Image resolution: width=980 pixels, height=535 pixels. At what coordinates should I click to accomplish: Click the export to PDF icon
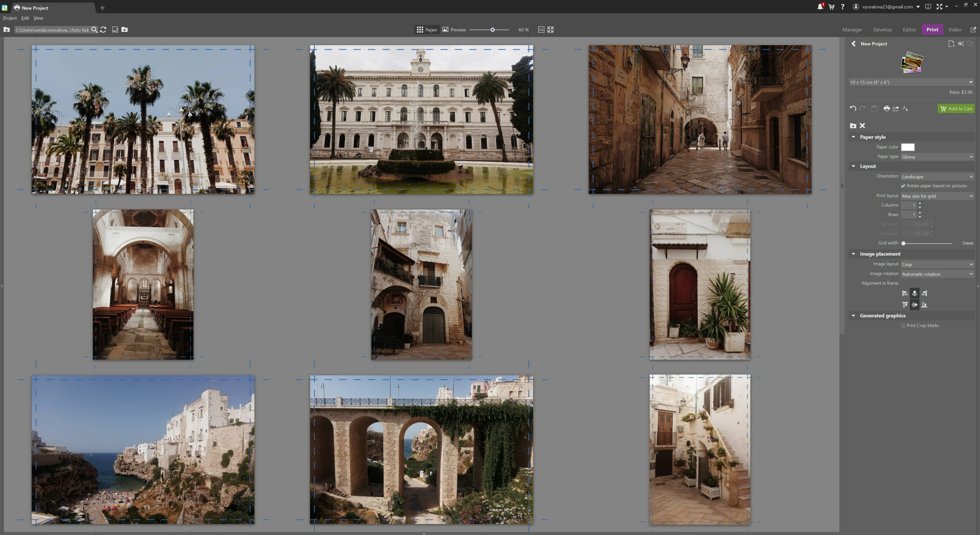[905, 108]
